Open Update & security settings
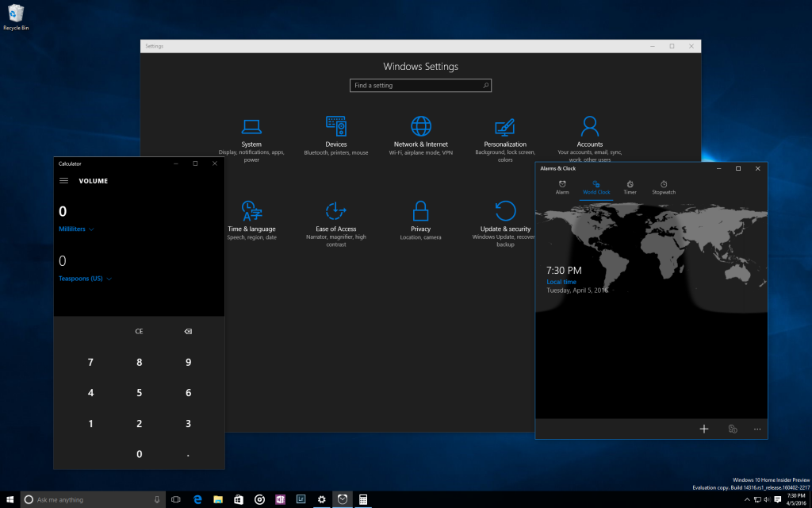The image size is (812, 508). [505, 220]
